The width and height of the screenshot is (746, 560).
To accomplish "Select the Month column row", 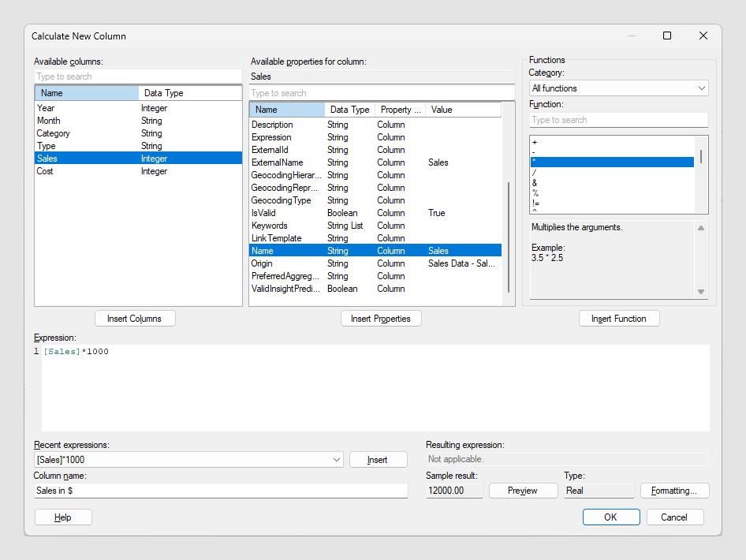I will pos(139,121).
